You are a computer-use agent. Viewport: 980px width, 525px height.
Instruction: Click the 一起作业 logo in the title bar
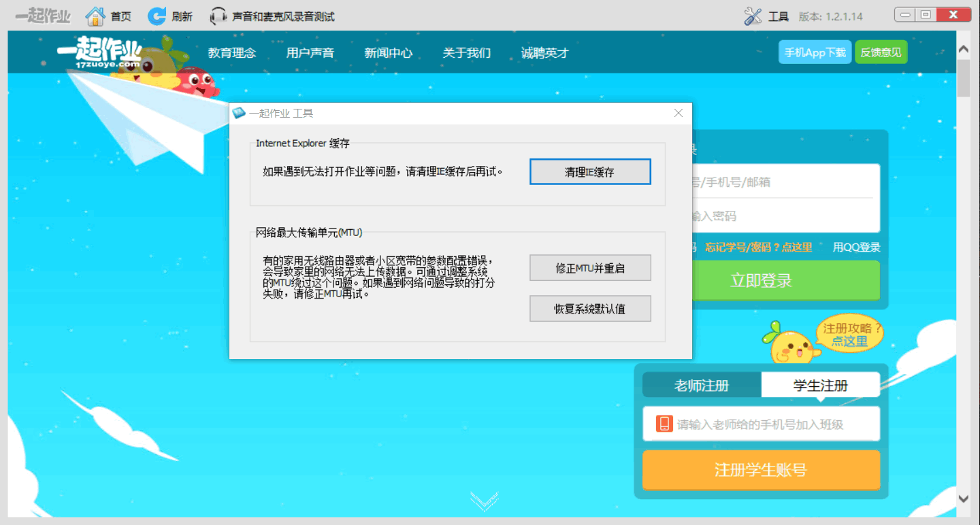coord(43,16)
